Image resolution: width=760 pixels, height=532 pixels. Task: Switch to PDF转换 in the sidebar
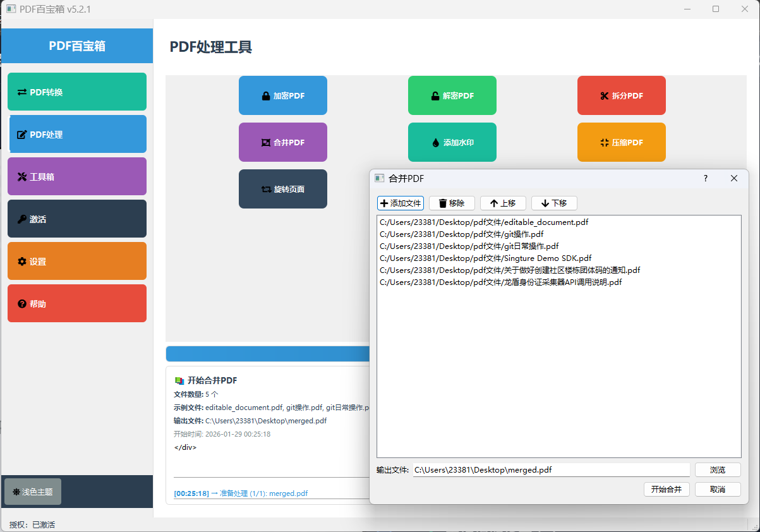coord(76,92)
